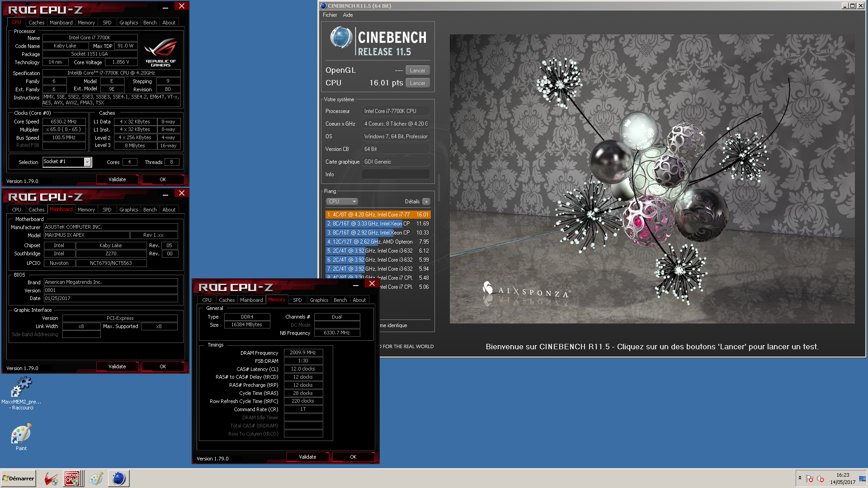Image resolution: width=868 pixels, height=488 pixels.
Task: Open CPU tab in Memory CPU-Z window
Action: pos(207,300)
